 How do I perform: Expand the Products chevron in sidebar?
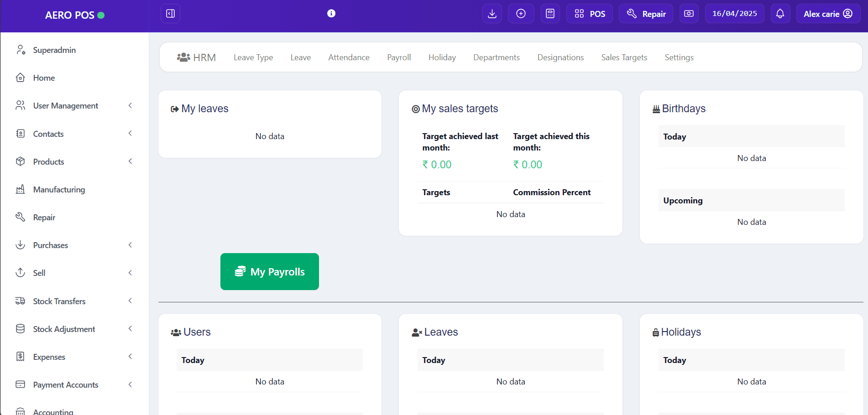pos(130,161)
